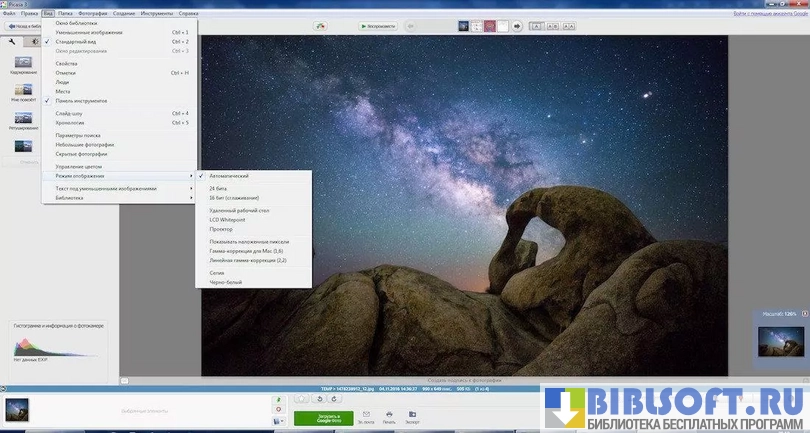Go to next photo with right arrow

click(517, 26)
